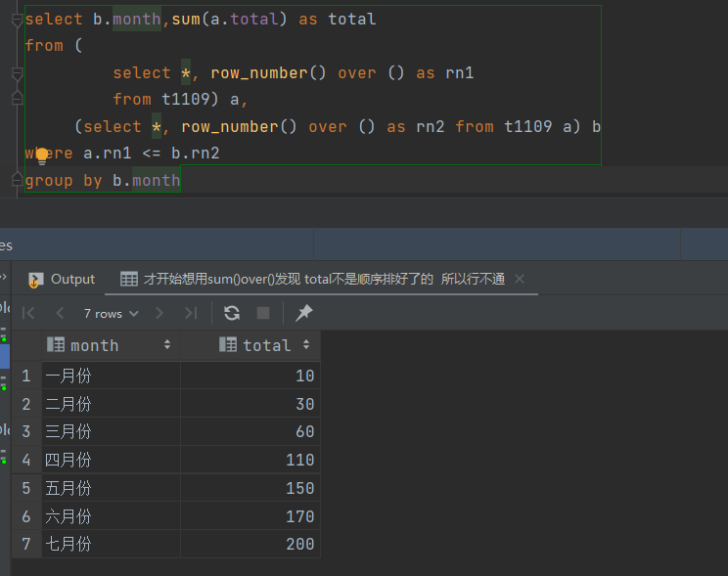Viewport: 728px width, 576px height.
Task: Click the Output tab console icon
Action: click(35, 280)
